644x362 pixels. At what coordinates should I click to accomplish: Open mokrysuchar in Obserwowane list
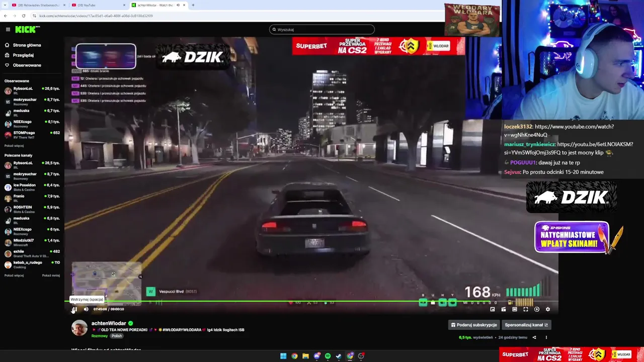[32, 102]
